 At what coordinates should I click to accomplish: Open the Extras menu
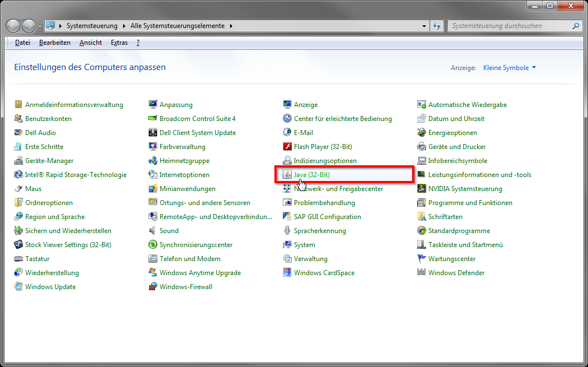pyautogui.click(x=119, y=43)
